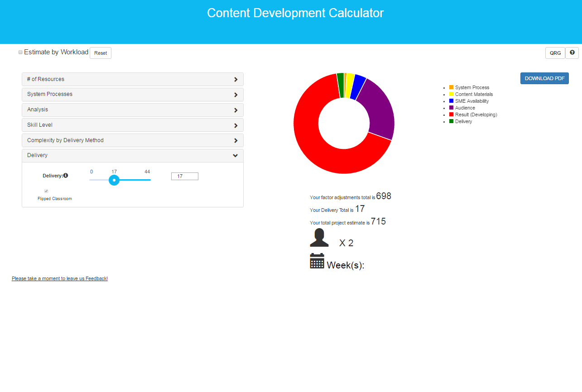
Task: Click the orange System Process legend swatch
Action: pos(451,87)
